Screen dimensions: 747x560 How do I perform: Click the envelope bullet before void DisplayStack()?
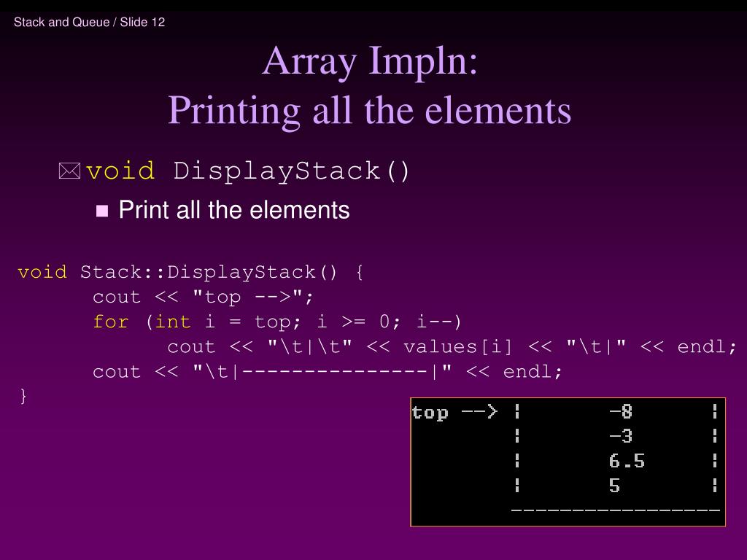click(x=69, y=171)
